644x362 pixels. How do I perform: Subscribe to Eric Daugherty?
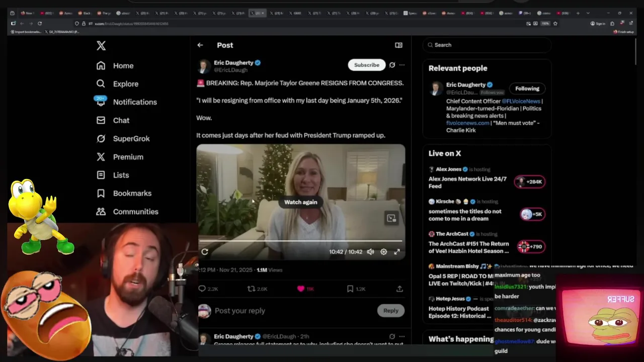366,65
